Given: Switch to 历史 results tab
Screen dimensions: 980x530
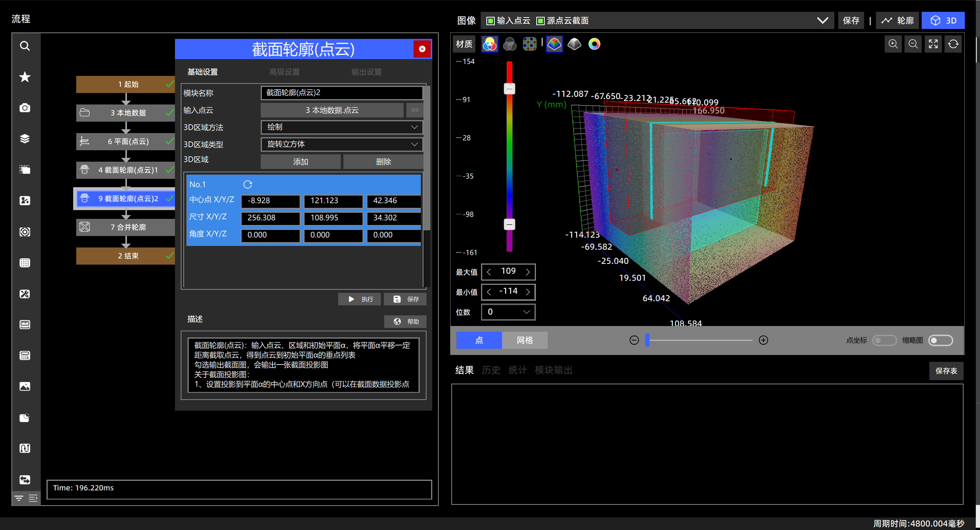Looking at the screenshot, I should [x=491, y=370].
